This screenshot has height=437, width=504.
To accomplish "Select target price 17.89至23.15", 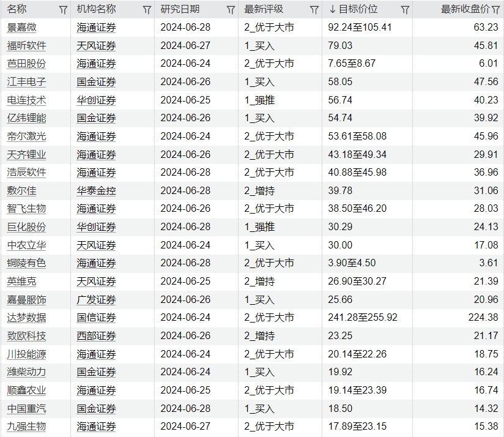I will [357, 427].
